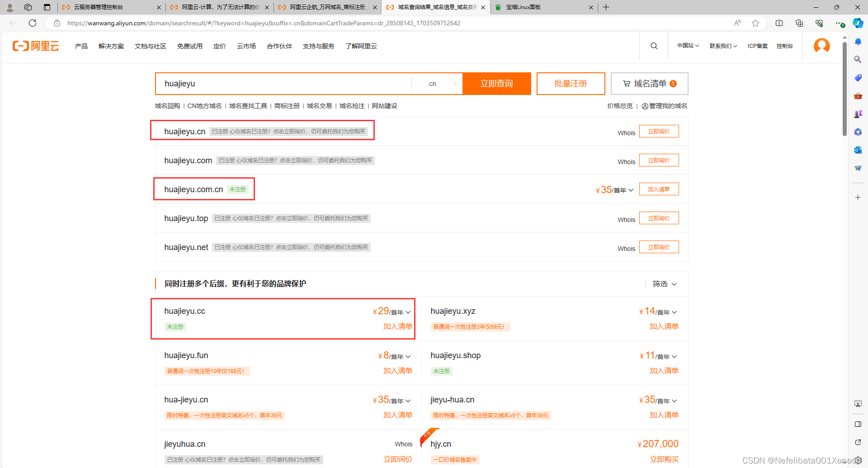The height and width of the screenshot is (468, 868).
Task: Click 立即购买 for hjy.cn
Action: (664, 459)
